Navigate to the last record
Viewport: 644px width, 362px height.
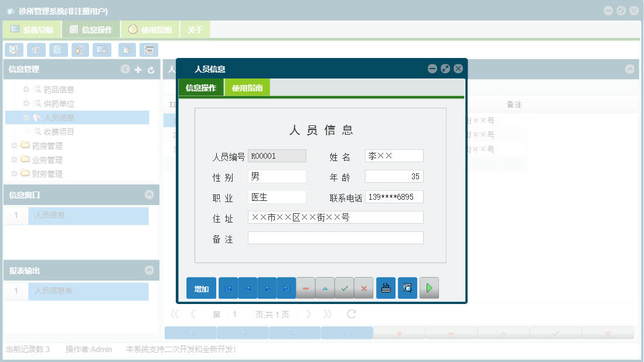coord(286,288)
